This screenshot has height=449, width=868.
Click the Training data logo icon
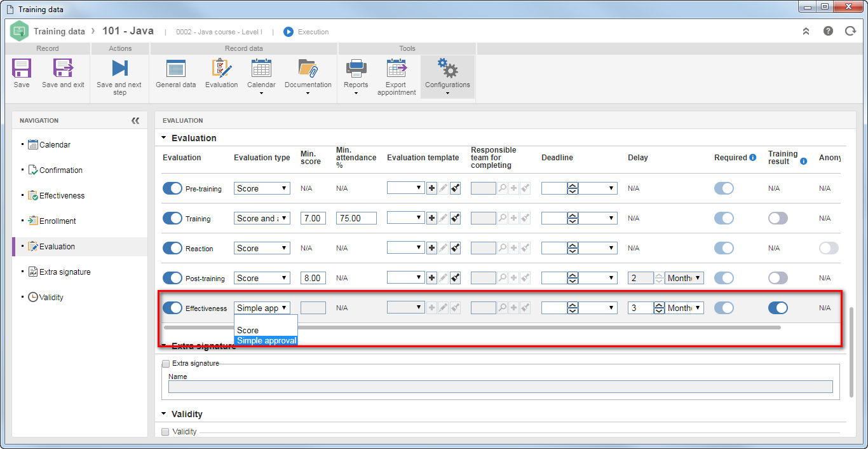click(x=20, y=31)
